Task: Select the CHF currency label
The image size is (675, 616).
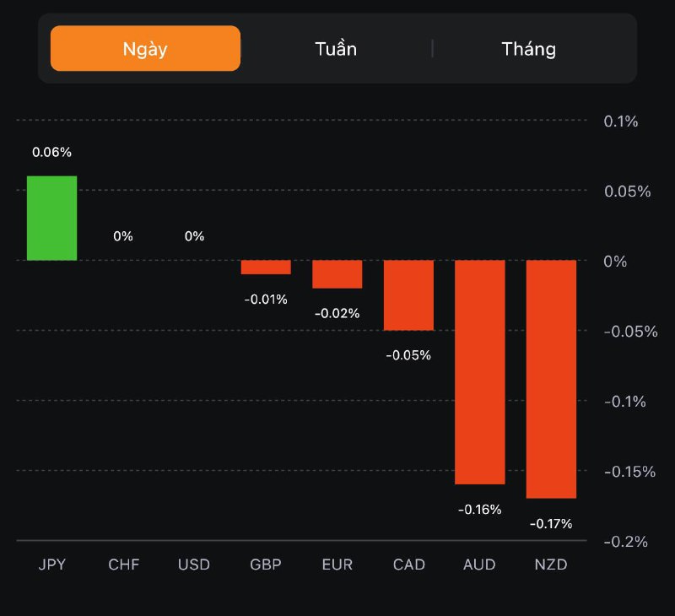Action: (123, 565)
